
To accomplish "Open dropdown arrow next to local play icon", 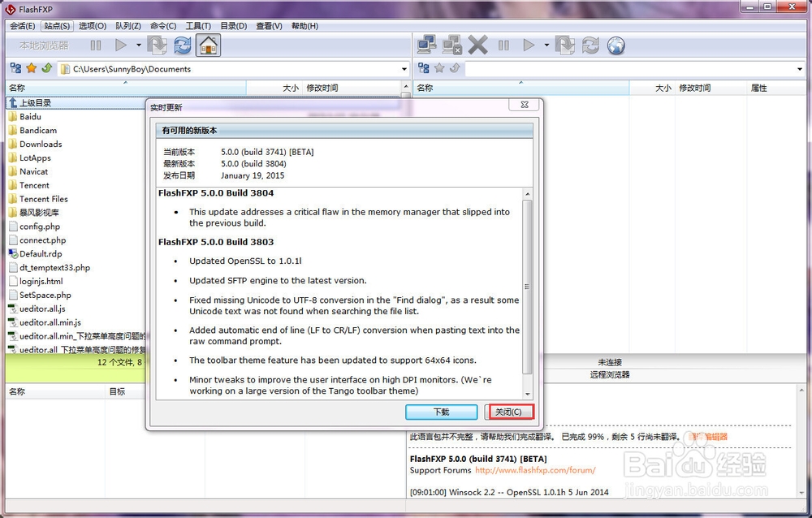I will point(138,45).
